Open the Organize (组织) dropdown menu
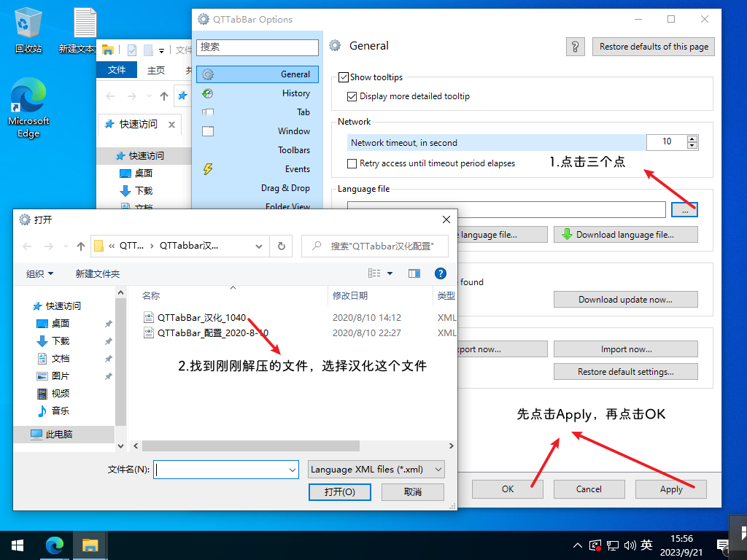 click(x=39, y=274)
